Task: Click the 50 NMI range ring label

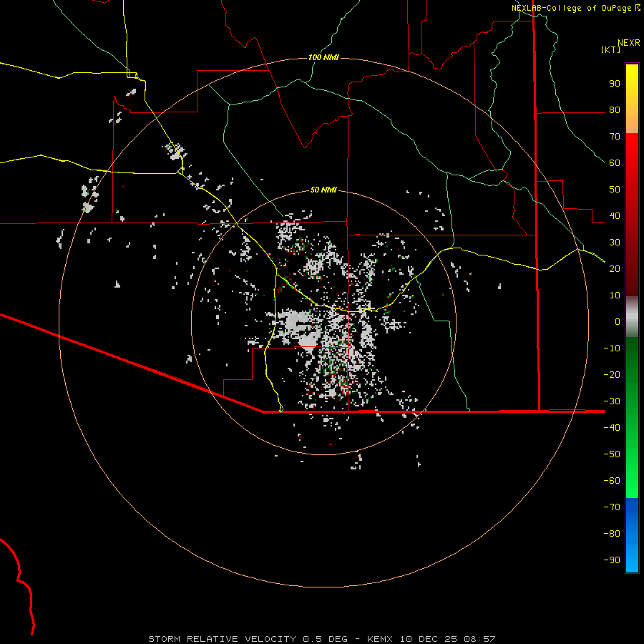Action: click(x=323, y=190)
